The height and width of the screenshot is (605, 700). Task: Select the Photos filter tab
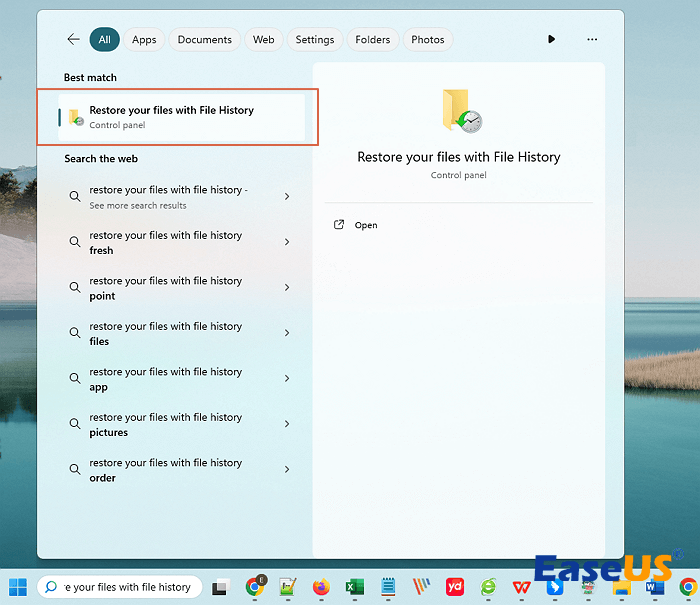427,40
